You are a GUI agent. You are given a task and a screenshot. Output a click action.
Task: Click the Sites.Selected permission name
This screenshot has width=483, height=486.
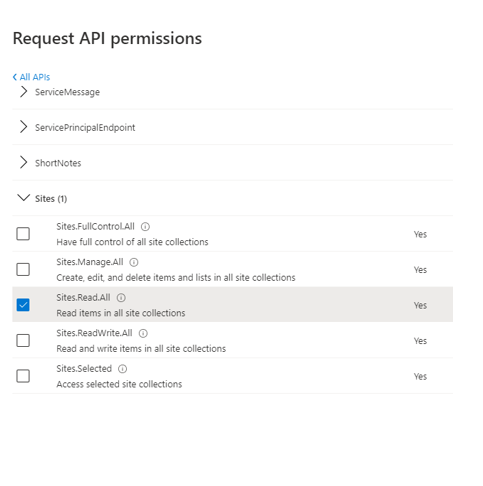tap(84, 369)
